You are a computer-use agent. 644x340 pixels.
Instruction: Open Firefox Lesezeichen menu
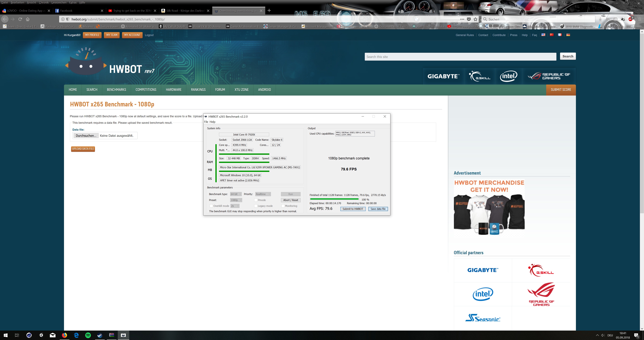coord(59,3)
